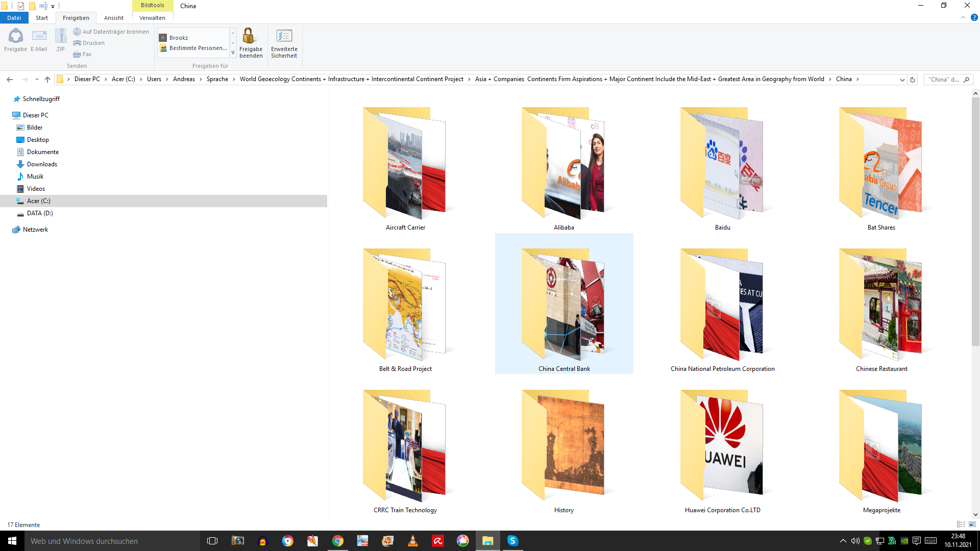Click Freigabe beenden lock icon
980x551 pixels.
tap(251, 43)
